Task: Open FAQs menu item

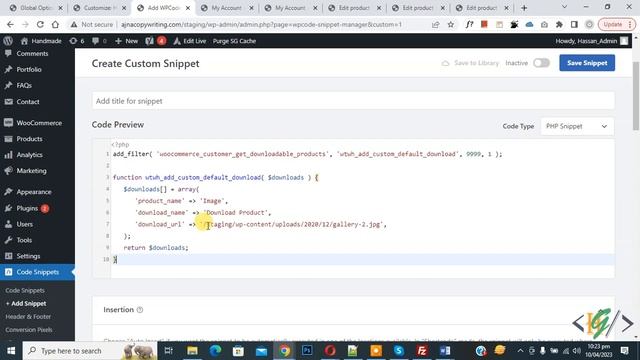Action: click(24, 85)
